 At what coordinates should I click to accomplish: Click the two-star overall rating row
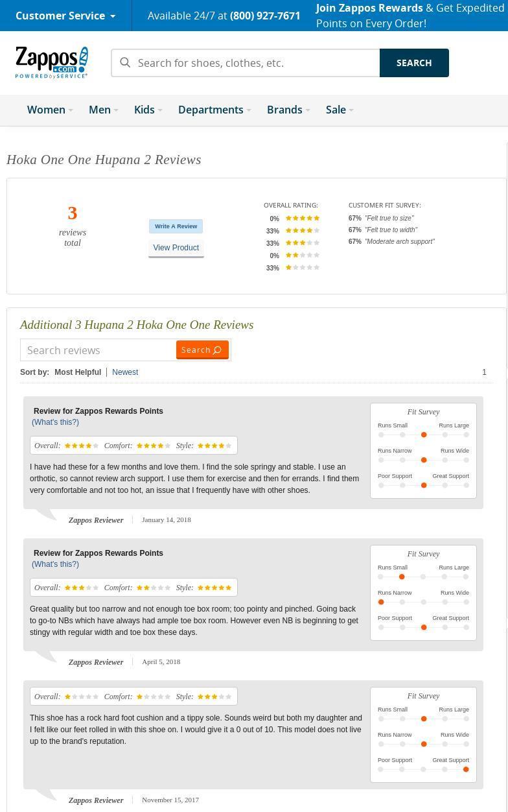click(293, 256)
